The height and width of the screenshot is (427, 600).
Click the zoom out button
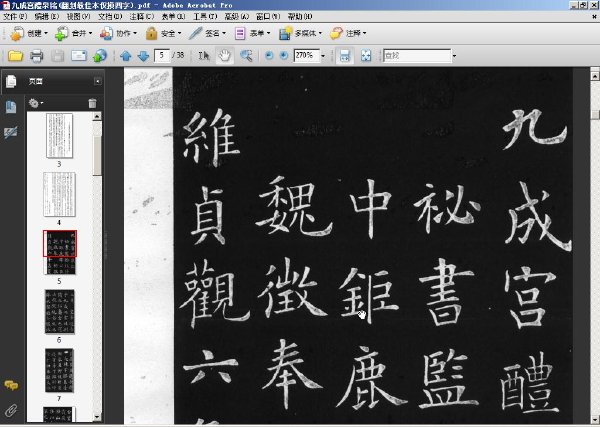(269, 56)
